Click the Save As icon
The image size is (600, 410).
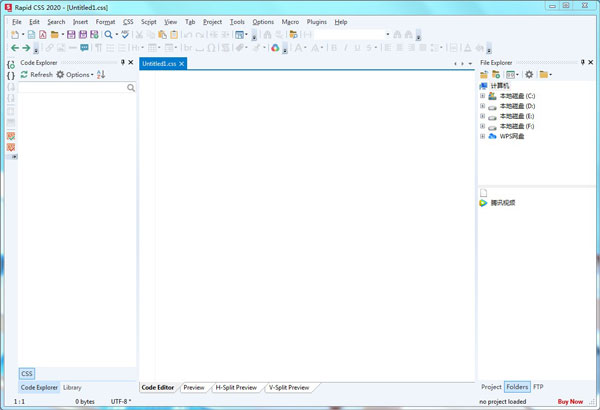tap(83, 35)
